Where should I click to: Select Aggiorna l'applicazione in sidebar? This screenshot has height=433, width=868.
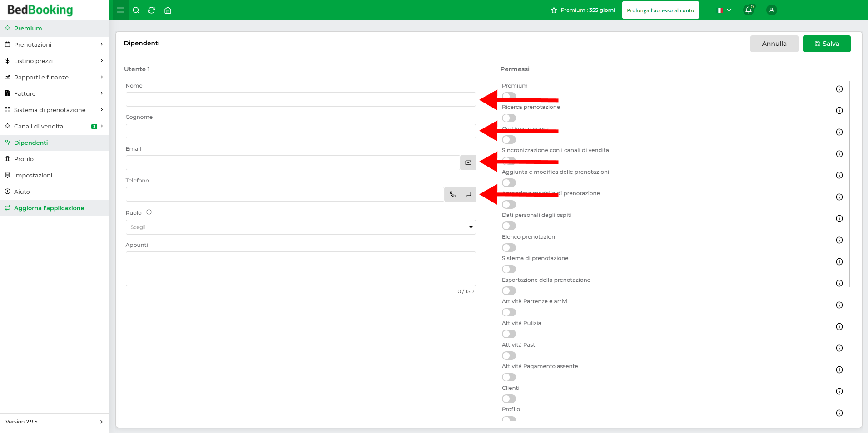coord(55,208)
